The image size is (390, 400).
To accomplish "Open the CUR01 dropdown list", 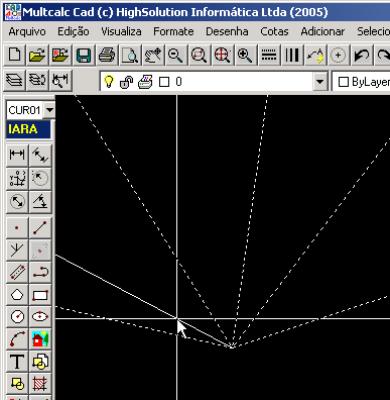I will coord(49,110).
